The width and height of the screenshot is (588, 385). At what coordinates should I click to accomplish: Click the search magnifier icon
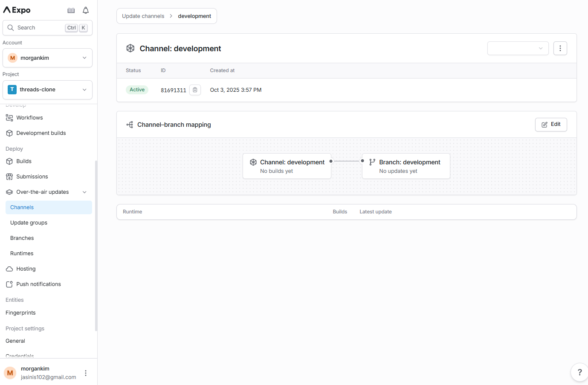click(x=11, y=28)
